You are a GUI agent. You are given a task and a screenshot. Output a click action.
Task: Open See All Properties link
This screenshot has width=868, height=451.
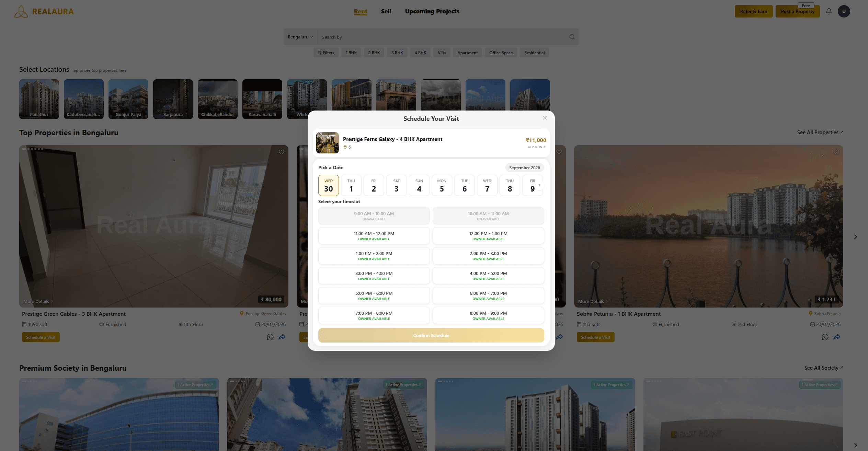pyautogui.click(x=820, y=132)
